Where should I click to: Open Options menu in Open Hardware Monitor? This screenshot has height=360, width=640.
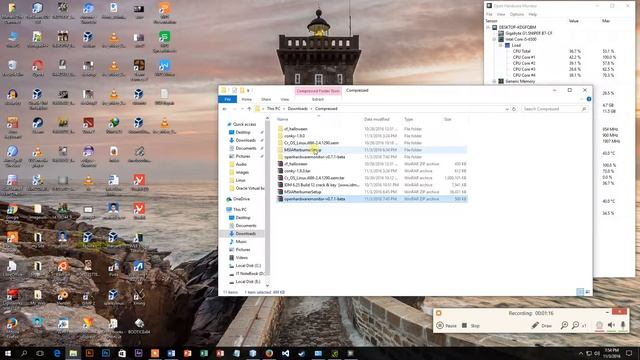(x=517, y=14)
